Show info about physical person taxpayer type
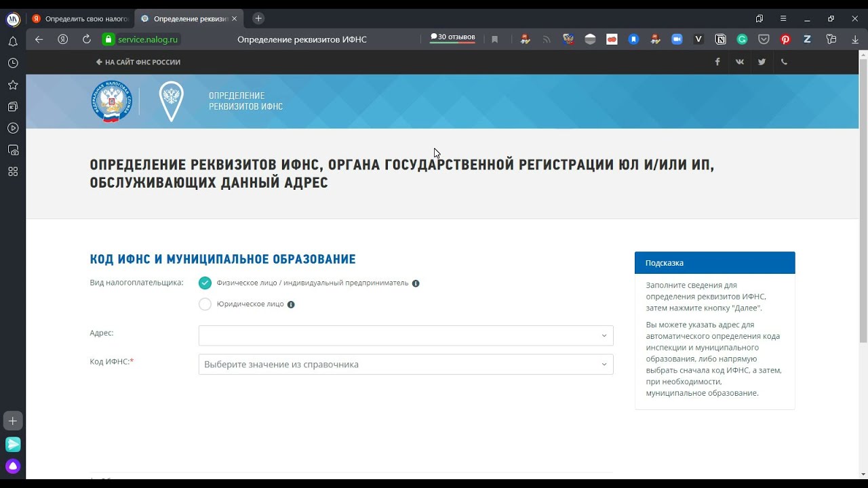The height and width of the screenshot is (488, 868). (416, 283)
